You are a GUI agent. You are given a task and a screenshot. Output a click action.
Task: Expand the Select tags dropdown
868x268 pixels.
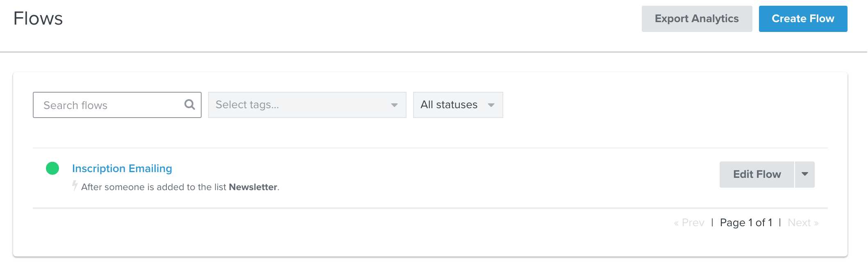[x=307, y=105]
